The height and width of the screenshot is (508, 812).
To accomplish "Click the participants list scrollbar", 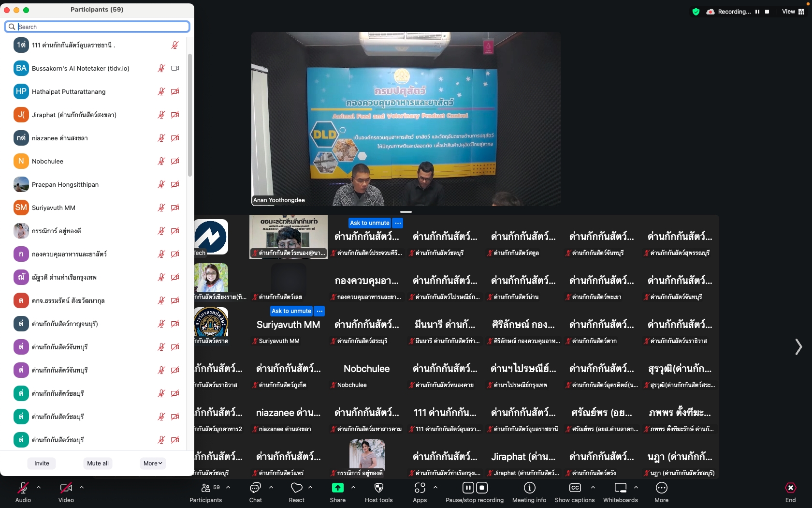I will (190, 116).
